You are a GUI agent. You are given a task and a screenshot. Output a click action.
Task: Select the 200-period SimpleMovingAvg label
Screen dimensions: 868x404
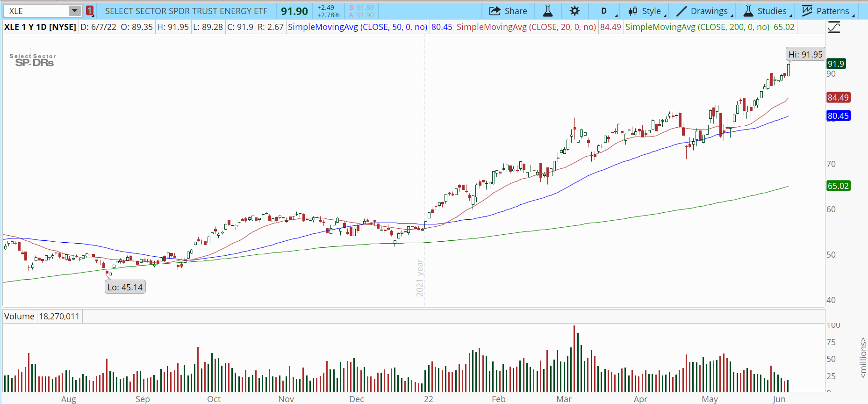[697, 27]
